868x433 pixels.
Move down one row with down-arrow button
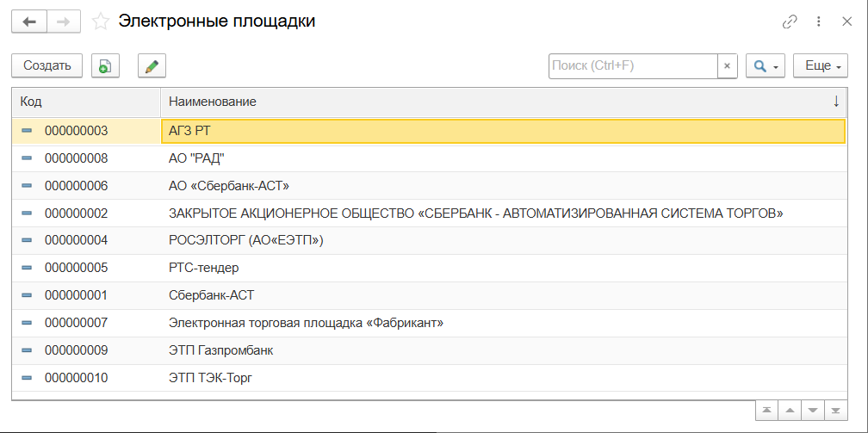[813, 411]
